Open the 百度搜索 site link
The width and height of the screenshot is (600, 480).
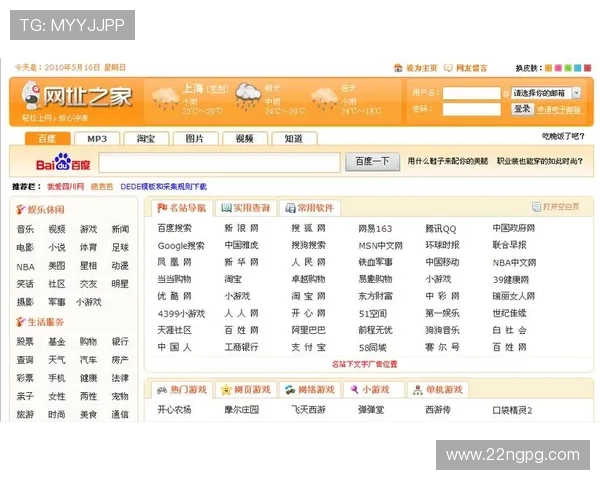point(174,228)
